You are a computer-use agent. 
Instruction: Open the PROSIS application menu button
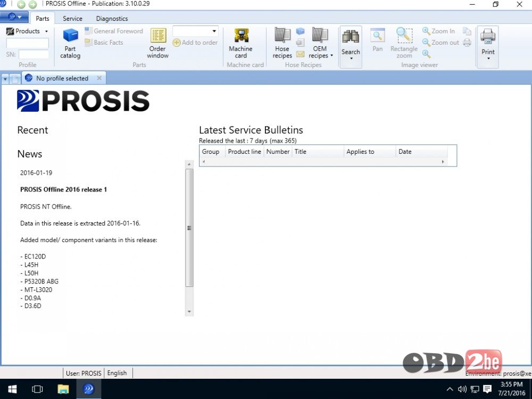14,16
